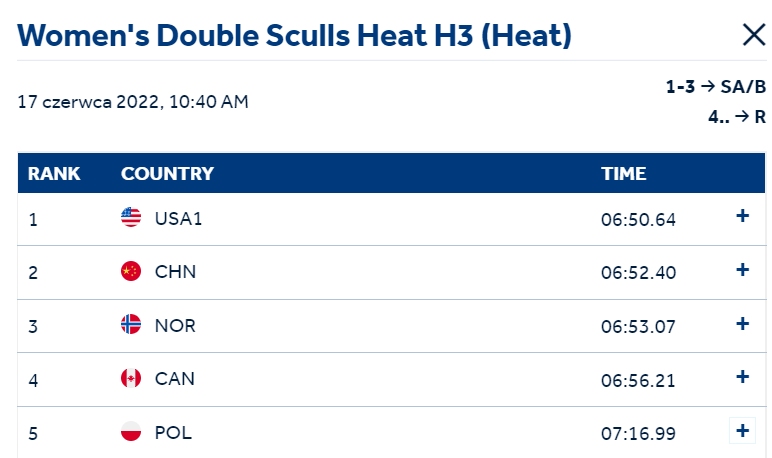The width and height of the screenshot is (772, 458).
Task: Expand the CAN row with plus
Action: (742, 377)
